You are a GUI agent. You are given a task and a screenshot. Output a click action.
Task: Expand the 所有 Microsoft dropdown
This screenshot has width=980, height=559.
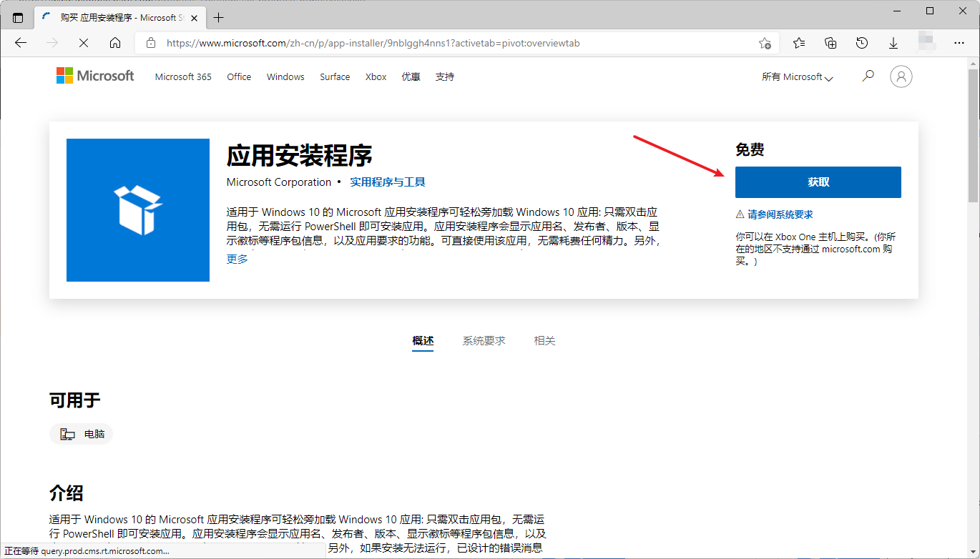pos(798,77)
